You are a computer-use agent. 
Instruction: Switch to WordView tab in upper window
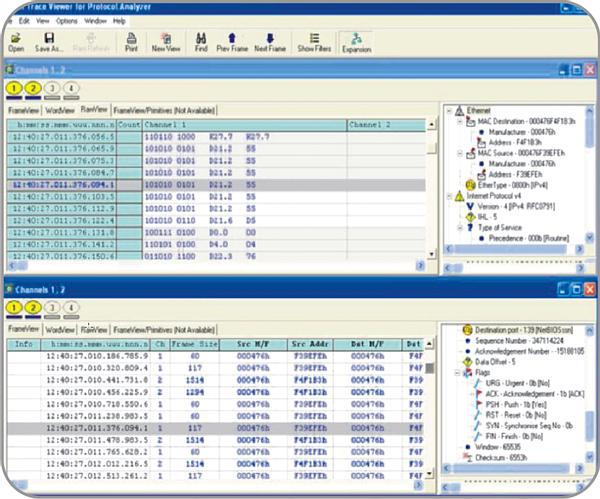(60, 109)
